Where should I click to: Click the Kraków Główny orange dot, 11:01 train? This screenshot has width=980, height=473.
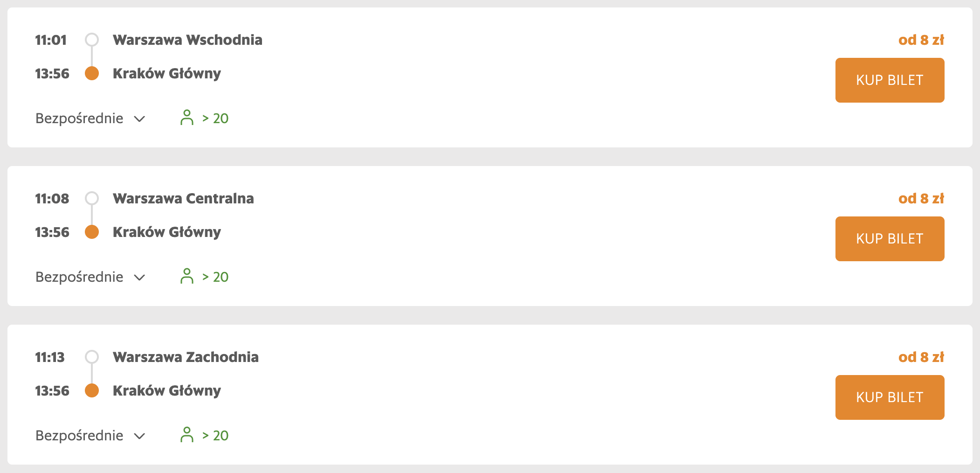click(x=92, y=73)
